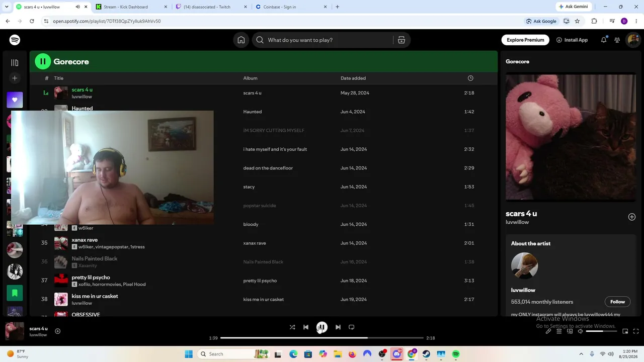Open 'stacy' album link
Image resolution: width=644 pixels, height=362 pixels.
[249, 187]
